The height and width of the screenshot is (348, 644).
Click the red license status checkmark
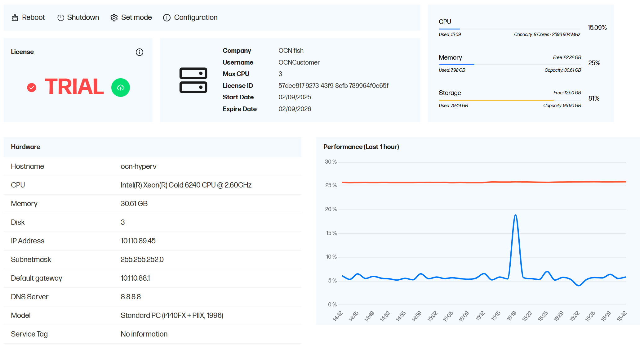(32, 88)
